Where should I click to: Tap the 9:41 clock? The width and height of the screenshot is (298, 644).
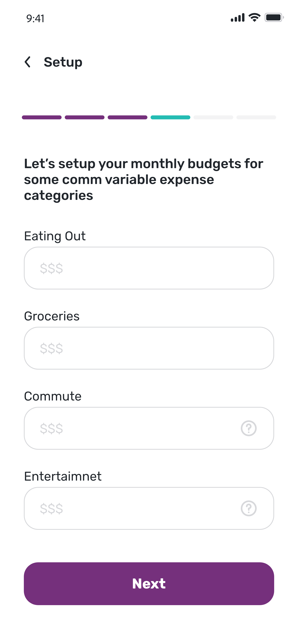(x=35, y=19)
